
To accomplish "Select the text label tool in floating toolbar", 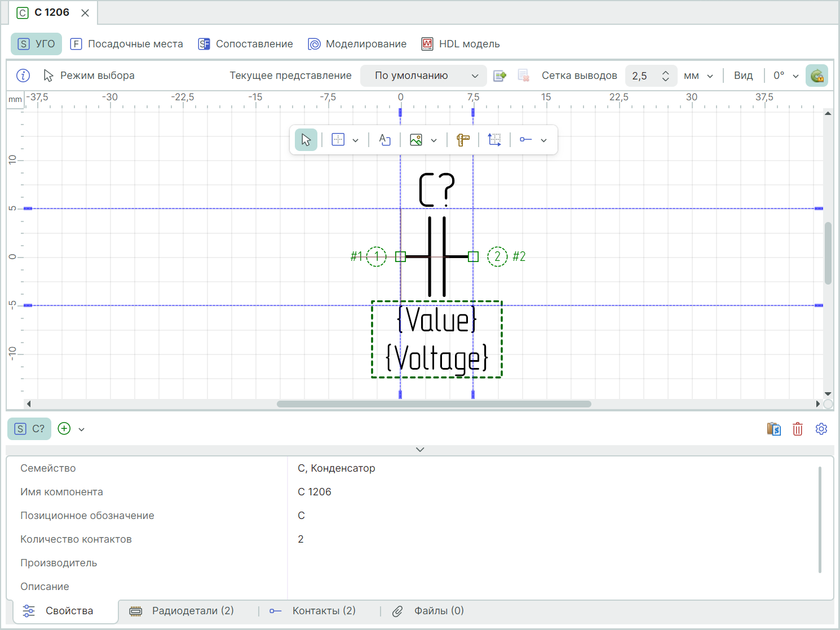I will click(385, 140).
